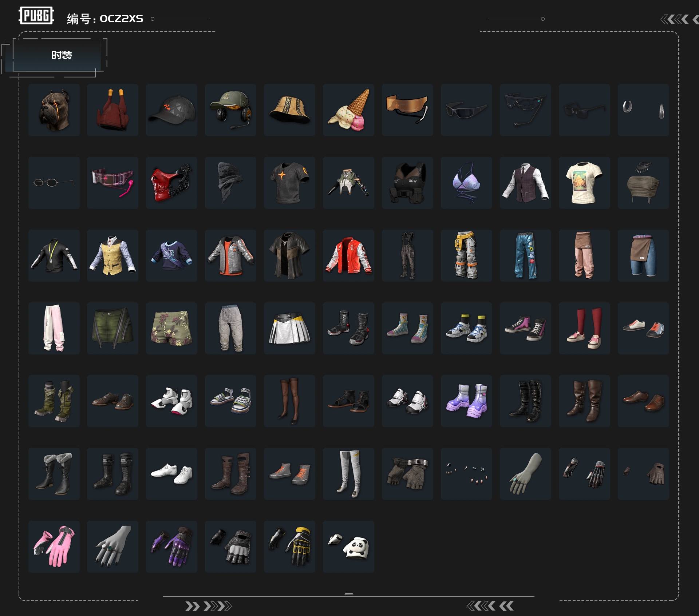The height and width of the screenshot is (616, 699).
Task: Select the black face wrap scarf
Action: [x=230, y=183]
